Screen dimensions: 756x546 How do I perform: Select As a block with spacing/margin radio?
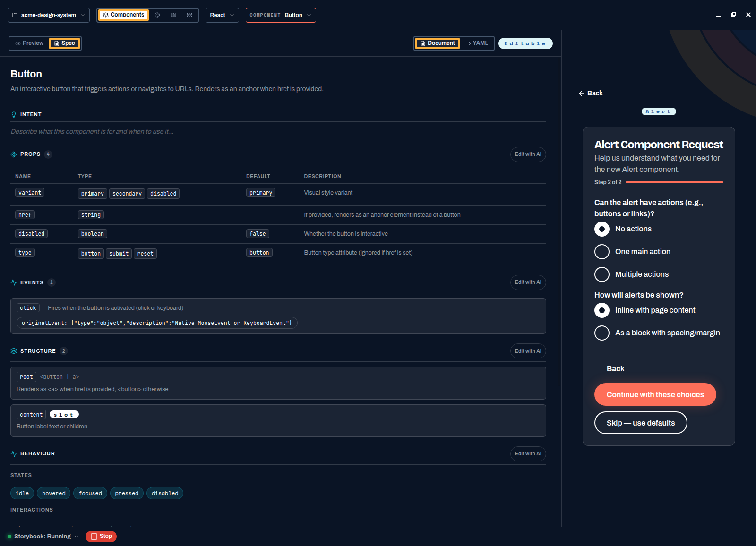click(602, 333)
